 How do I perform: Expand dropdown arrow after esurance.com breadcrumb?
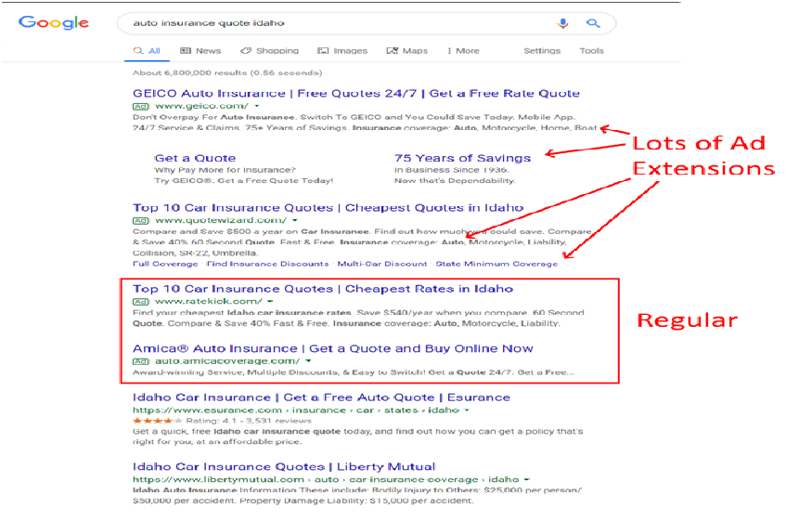tap(467, 410)
